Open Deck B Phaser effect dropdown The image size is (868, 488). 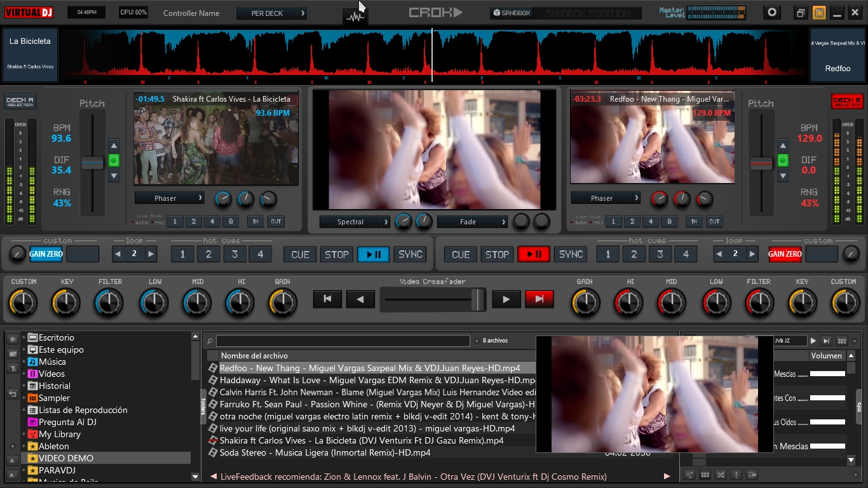[606, 198]
